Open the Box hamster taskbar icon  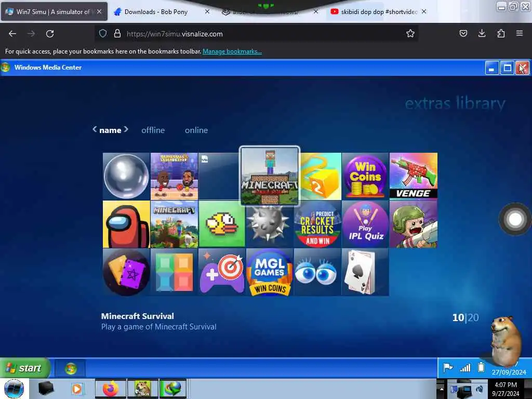(x=142, y=389)
